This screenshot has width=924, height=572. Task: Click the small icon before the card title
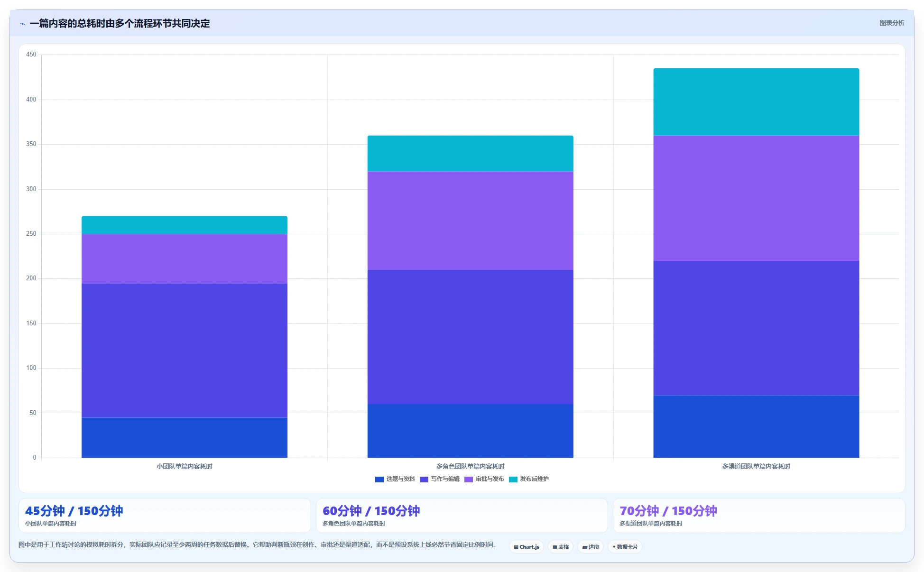point(22,24)
